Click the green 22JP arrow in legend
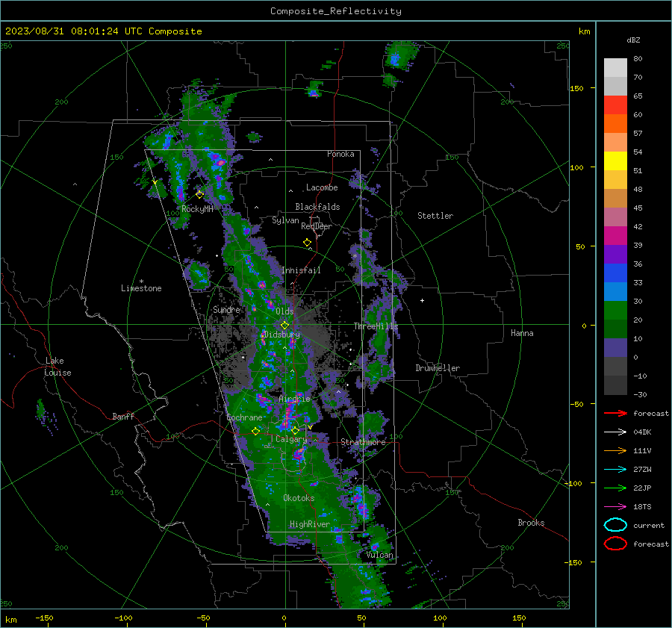 click(x=615, y=488)
